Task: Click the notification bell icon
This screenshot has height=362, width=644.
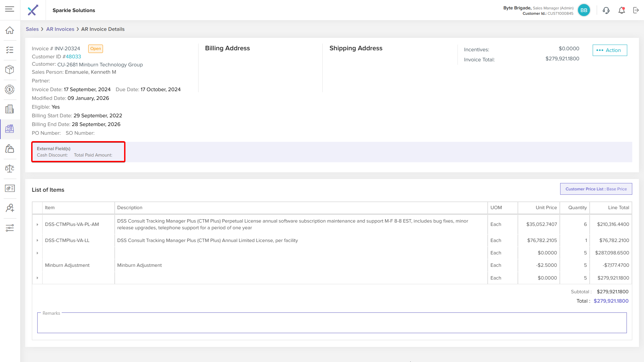Action: 622,10
